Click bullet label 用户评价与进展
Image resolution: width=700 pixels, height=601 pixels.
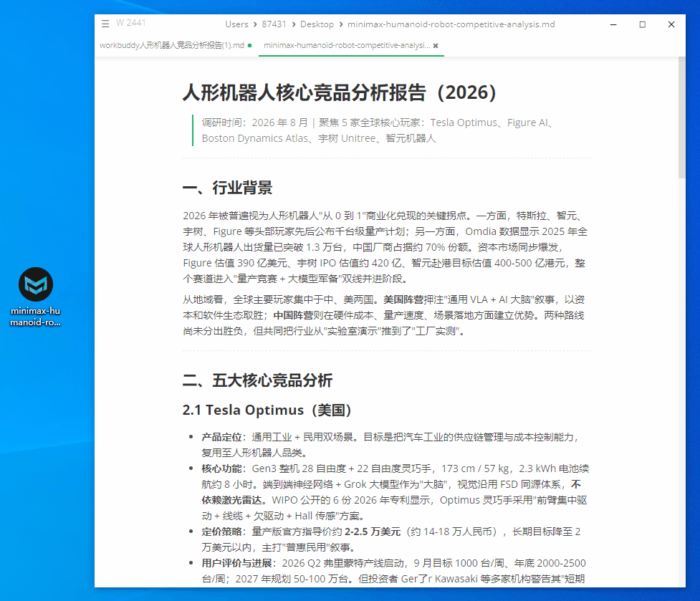(236, 563)
